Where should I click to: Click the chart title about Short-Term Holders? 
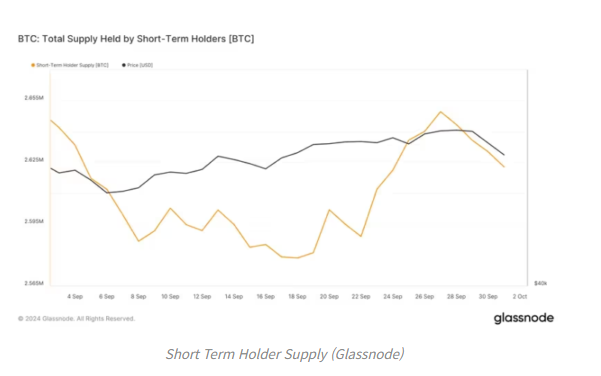136,39
